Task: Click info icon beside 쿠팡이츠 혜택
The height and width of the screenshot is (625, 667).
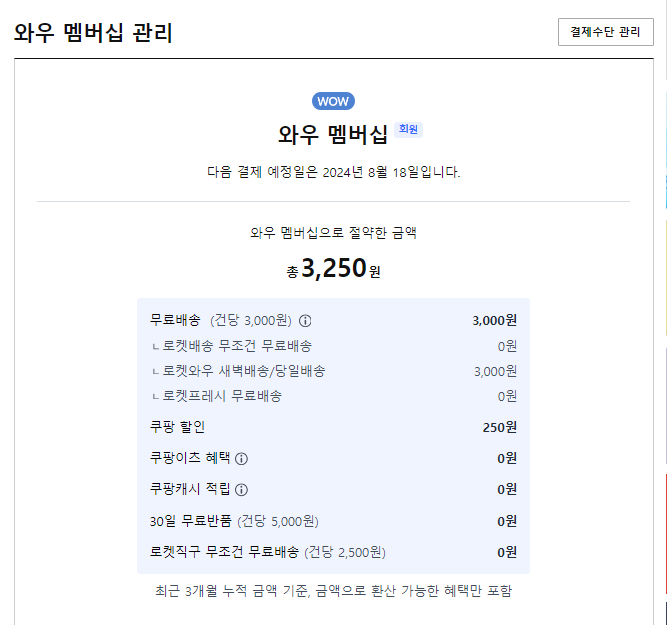Action: coord(241,459)
